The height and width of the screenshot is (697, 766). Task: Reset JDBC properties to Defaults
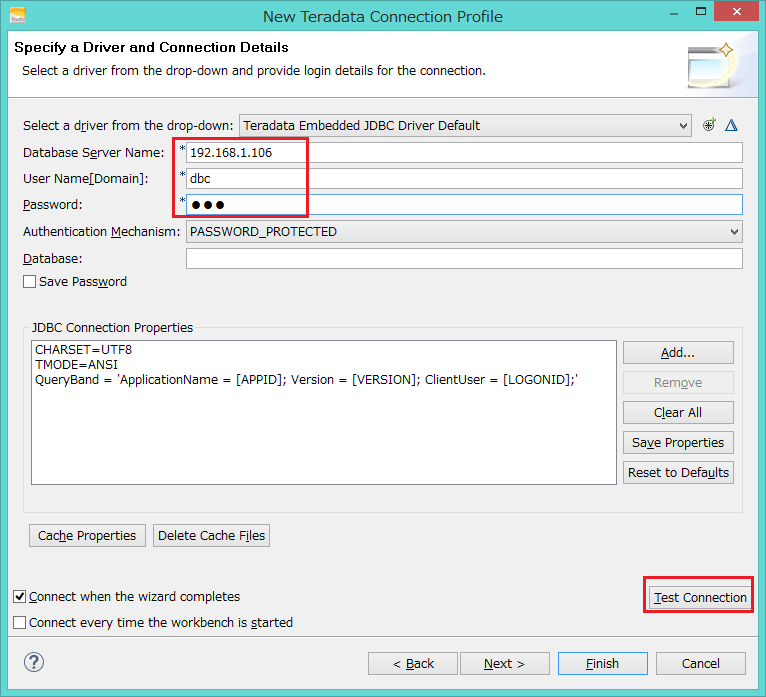tap(678, 472)
